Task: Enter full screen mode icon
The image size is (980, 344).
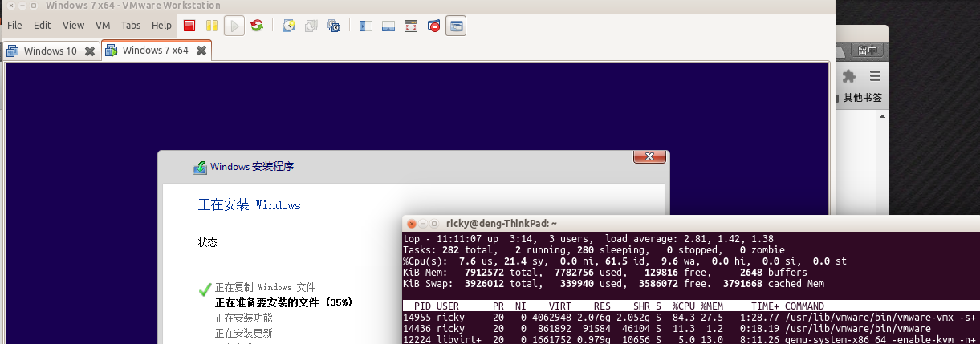Action: [411, 26]
